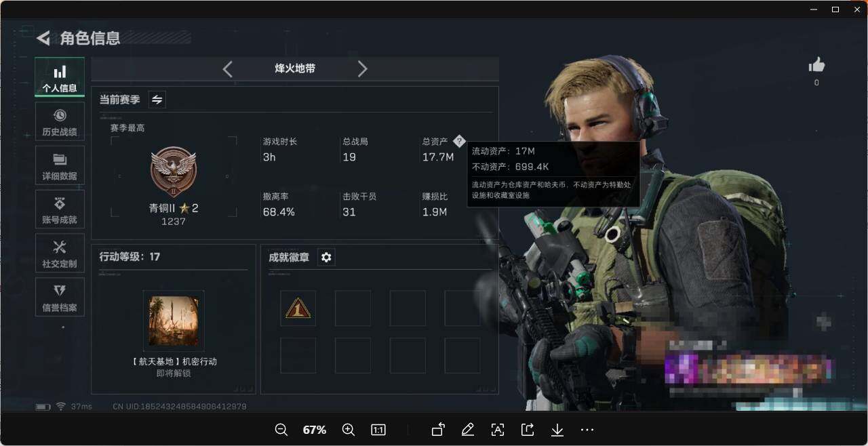
Task: Check the 信誉档案 reputation file
Action: pos(60,297)
